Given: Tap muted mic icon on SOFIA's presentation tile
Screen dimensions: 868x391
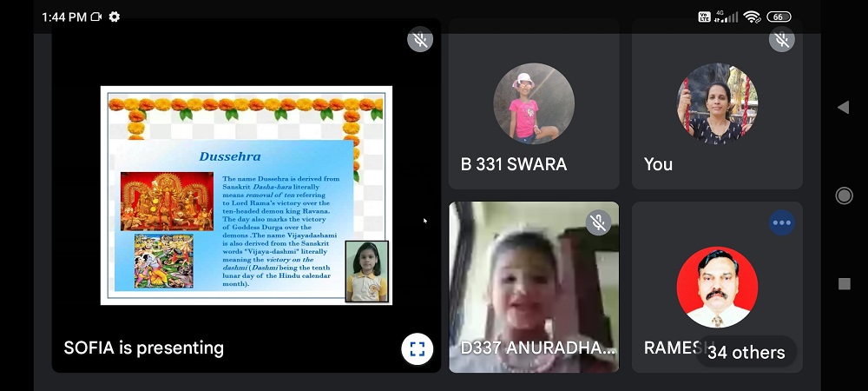Looking at the screenshot, I should (x=420, y=40).
